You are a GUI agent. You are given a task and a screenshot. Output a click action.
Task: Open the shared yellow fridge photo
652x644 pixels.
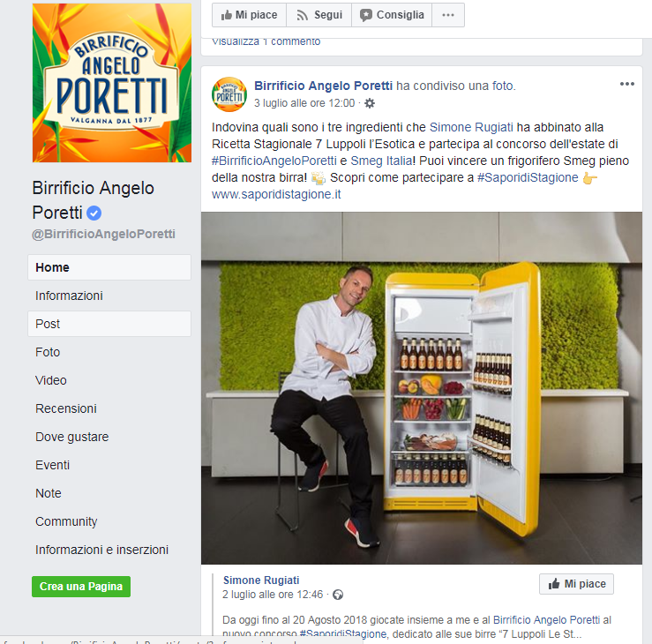pos(422,388)
